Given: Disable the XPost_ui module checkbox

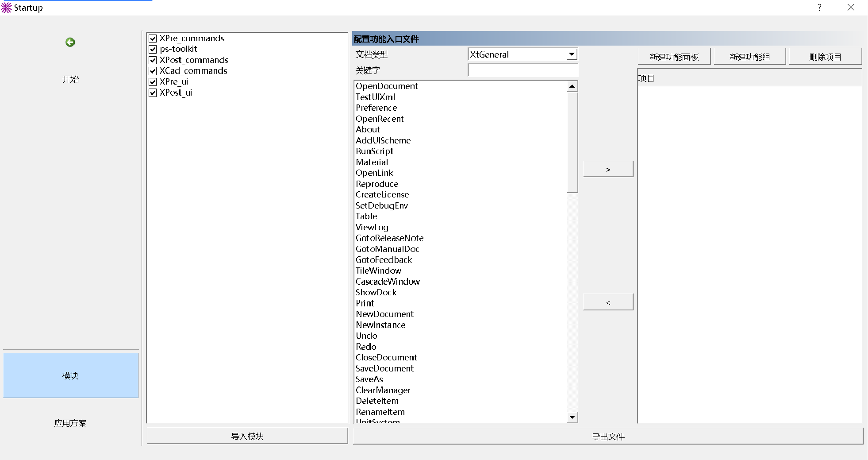Looking at the screenshot, I should tap(153, 93).
